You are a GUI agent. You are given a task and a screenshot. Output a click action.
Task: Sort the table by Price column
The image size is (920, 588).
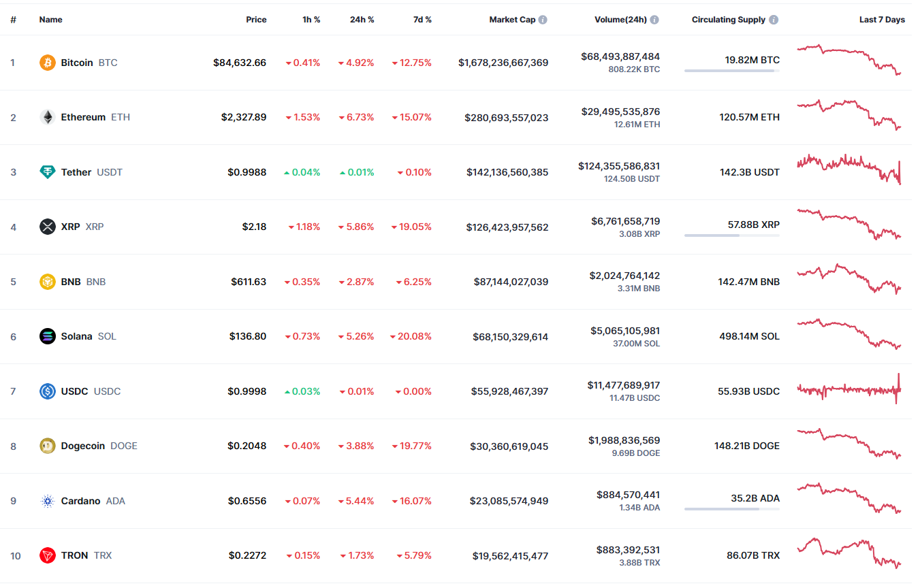[x=256, y=20]
